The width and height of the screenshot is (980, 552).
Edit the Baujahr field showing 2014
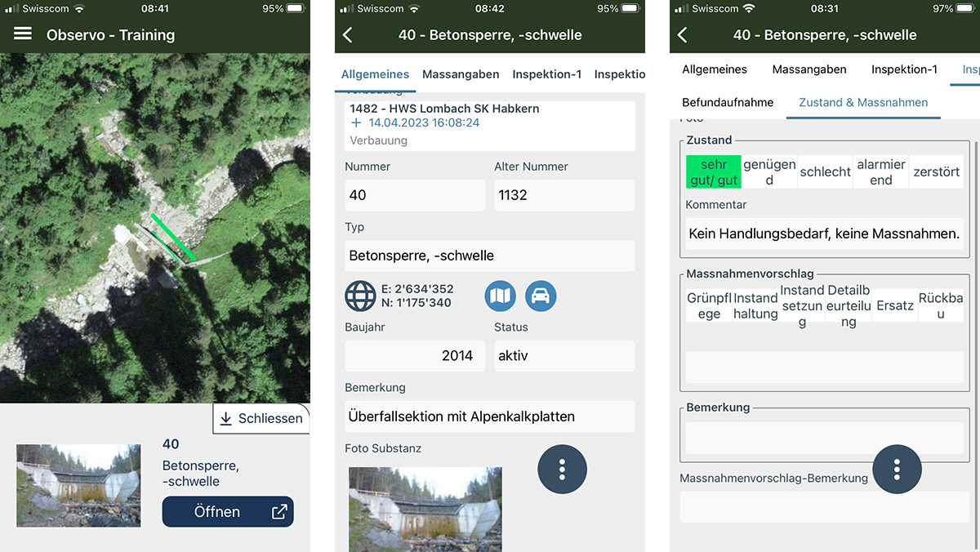pyautogui.click(x=414, y=356)
